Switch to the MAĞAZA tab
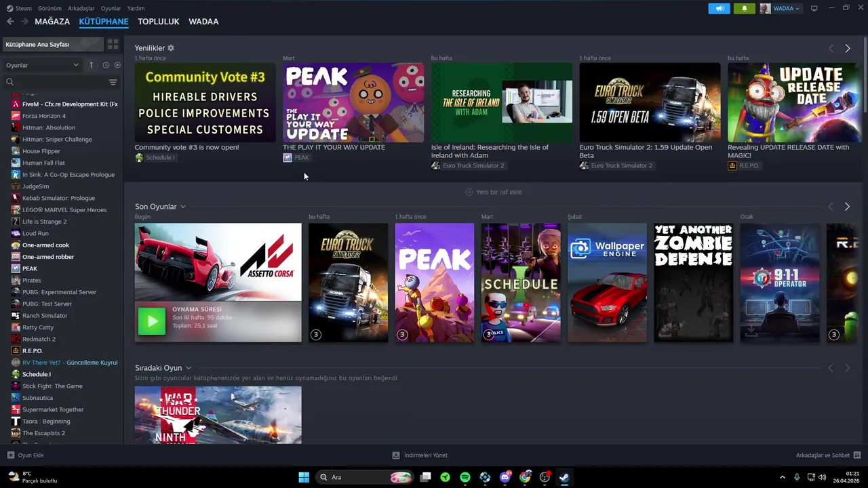 [52, 22]
